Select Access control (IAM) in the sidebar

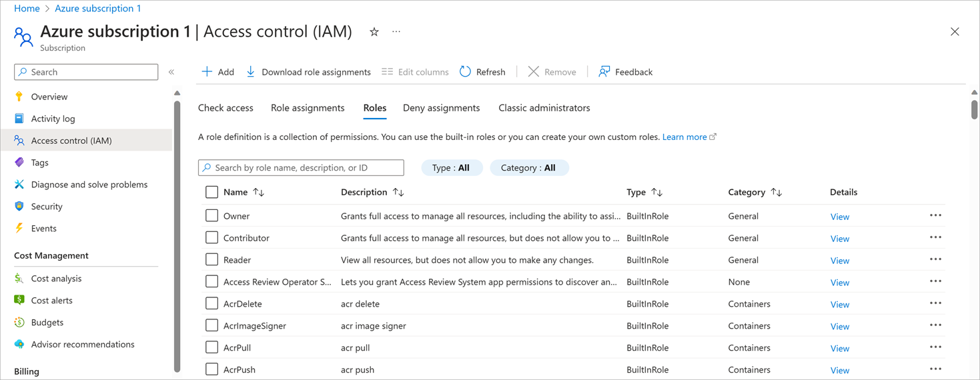click(x=86, y=141)
